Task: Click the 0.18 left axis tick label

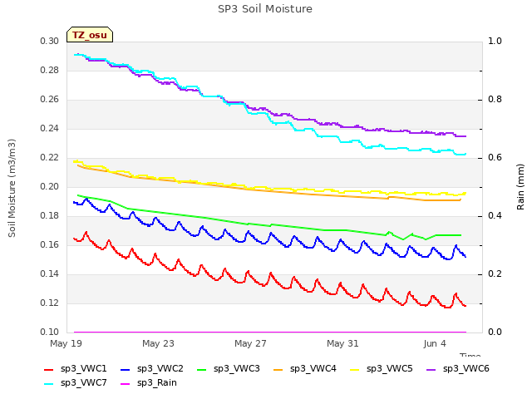Action: click(50, 216)
